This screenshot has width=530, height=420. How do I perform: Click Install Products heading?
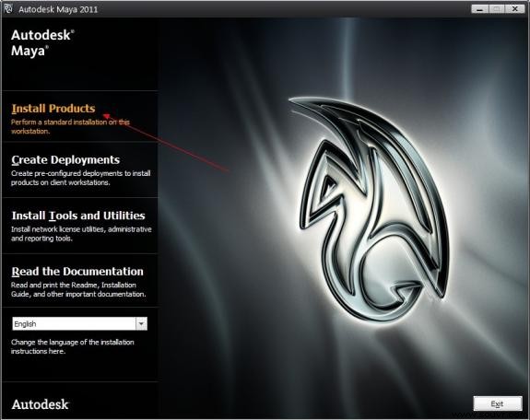tap(53, 109)
